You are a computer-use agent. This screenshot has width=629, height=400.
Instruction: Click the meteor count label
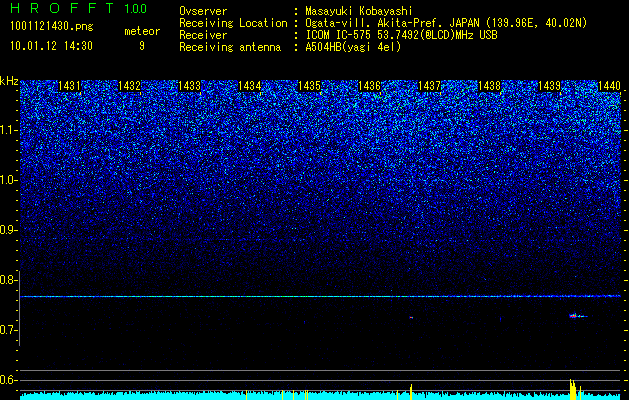pyautogui.click(x=142, y=31)
